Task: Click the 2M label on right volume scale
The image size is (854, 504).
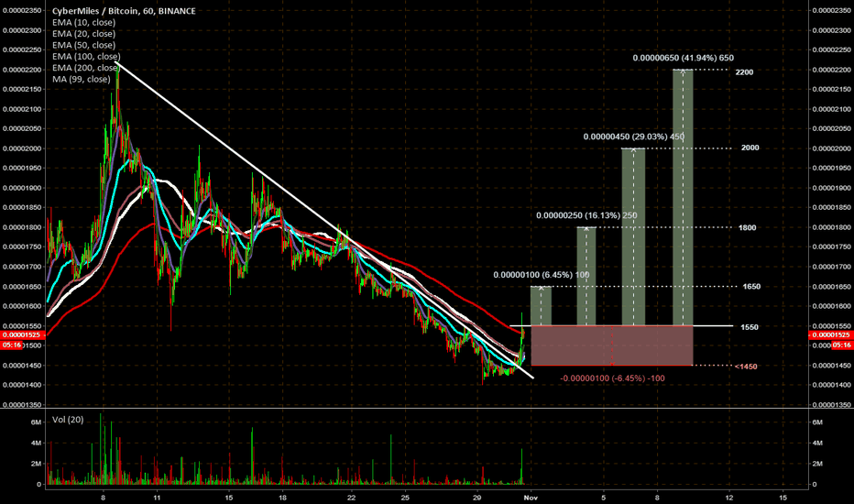Action: click(817, 464)
